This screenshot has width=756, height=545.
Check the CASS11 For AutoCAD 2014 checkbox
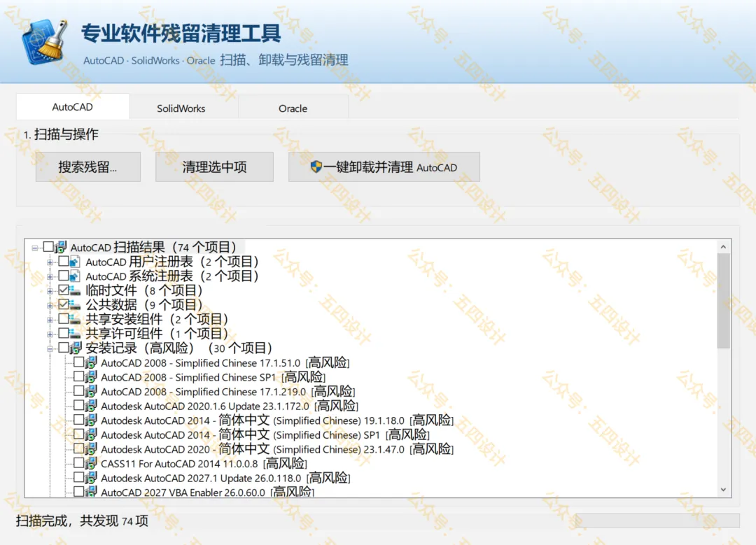coord(78,463)
